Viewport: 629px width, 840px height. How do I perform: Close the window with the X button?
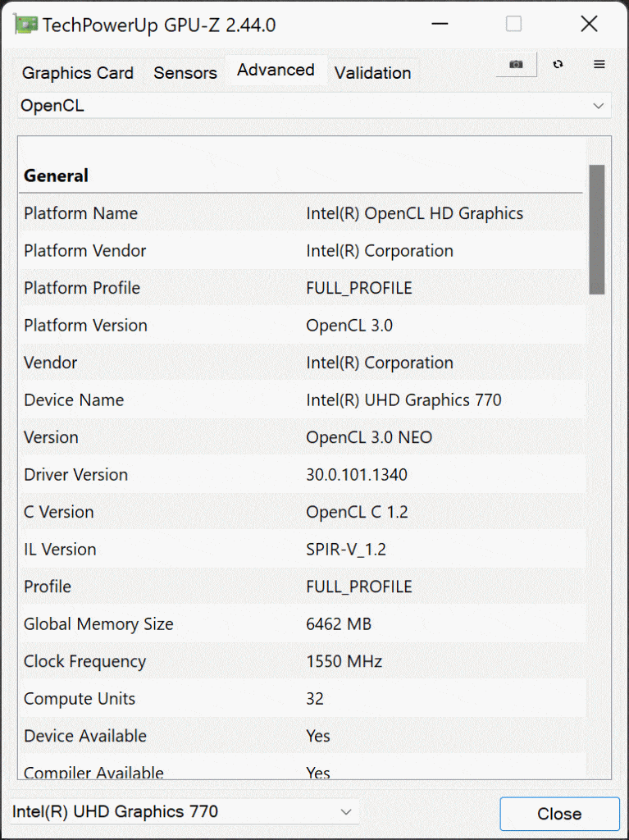click(x=590, y=25)
